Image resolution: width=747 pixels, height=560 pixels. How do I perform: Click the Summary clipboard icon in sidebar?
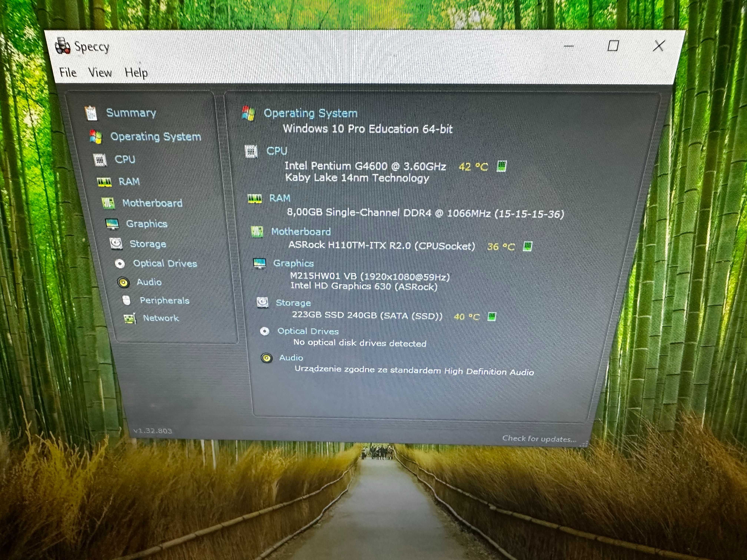click(x=91, y=113)
